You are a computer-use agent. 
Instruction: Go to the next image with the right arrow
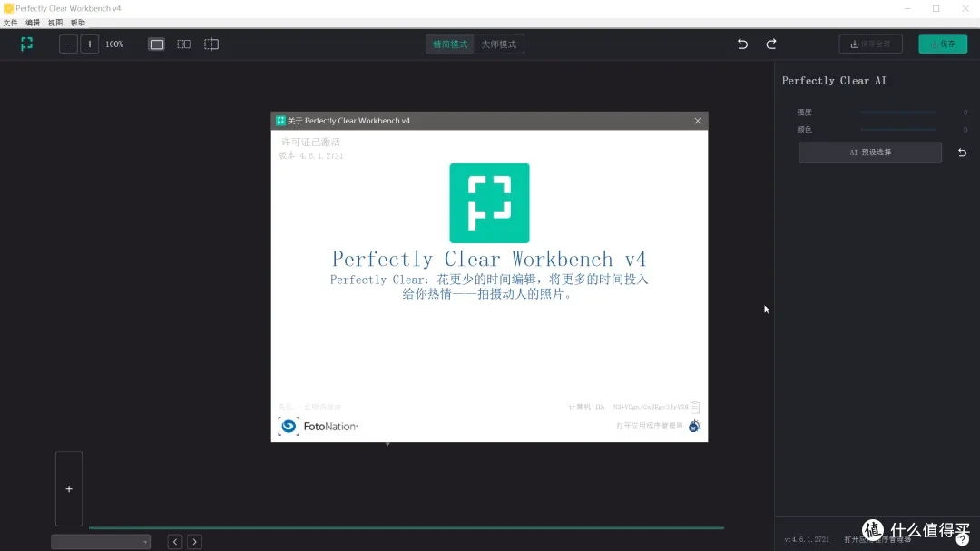(194, 542)
